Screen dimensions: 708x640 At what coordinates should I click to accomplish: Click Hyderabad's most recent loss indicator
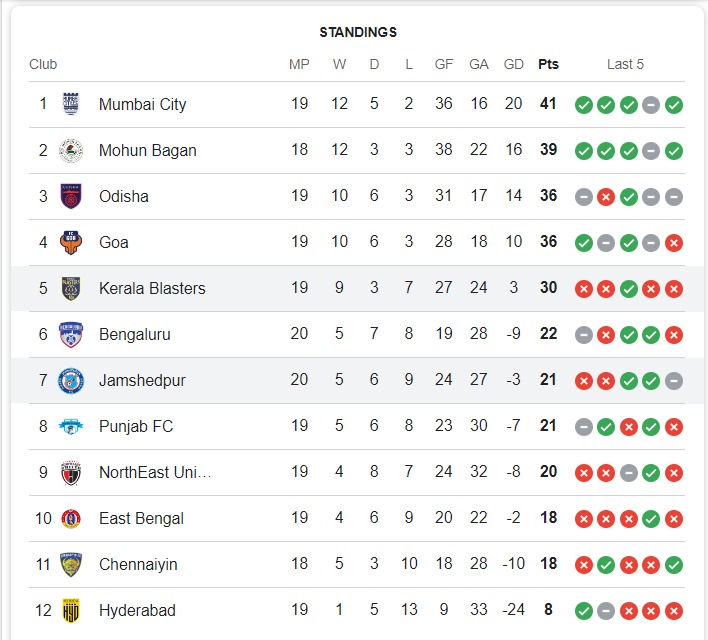click(674, 610)
